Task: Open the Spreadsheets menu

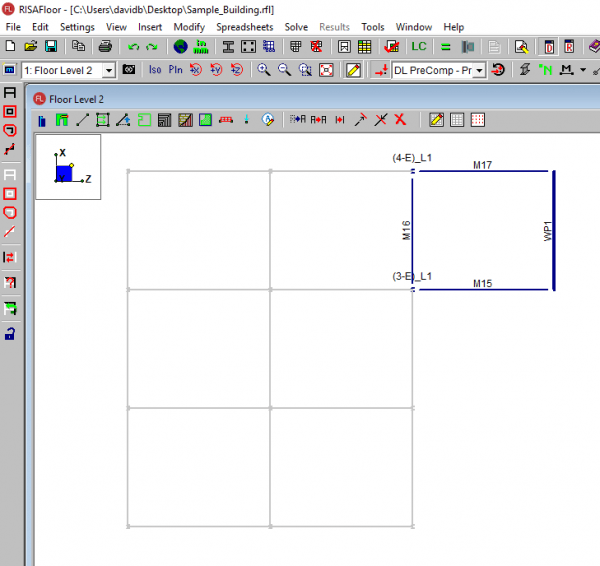Action: [x=245, y=27]
